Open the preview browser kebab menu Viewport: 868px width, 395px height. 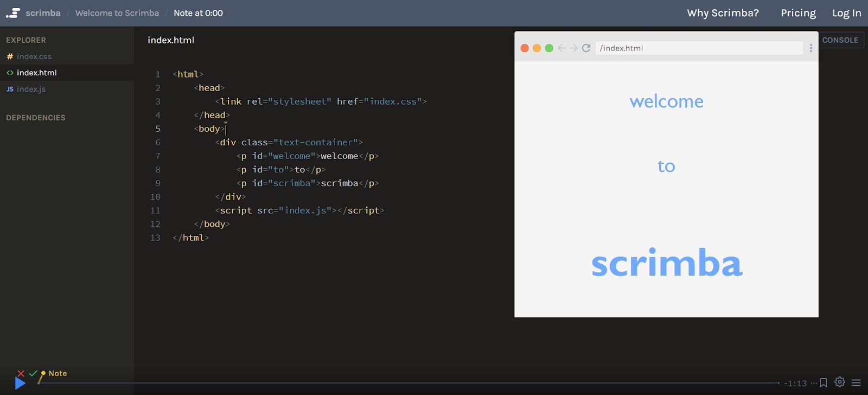[x=811, y=48]
